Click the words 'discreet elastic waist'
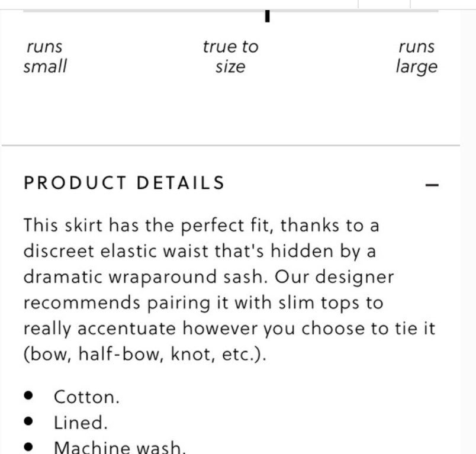Image resolution: width=476 pixels, height=454 pixels. [116, 252]
